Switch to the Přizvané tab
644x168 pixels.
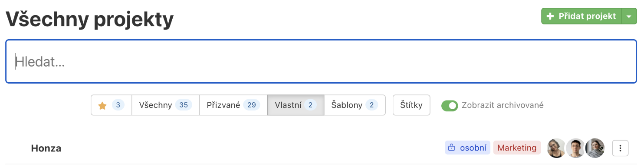point(233,105)
